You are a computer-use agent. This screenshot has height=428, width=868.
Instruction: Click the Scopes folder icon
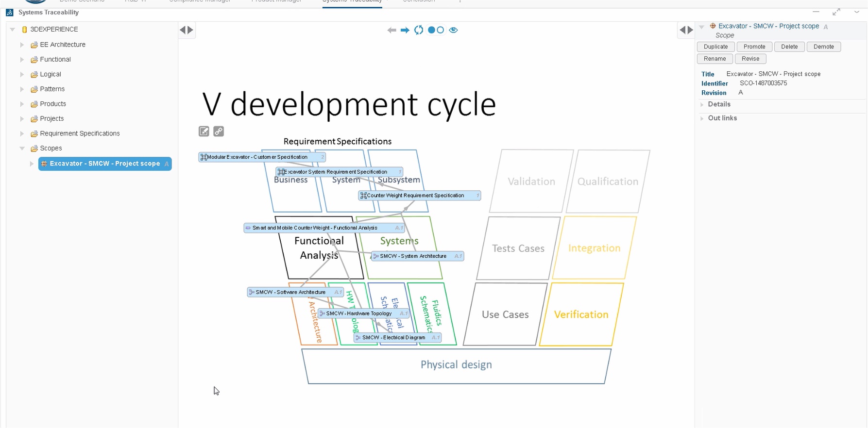point(34,148)
